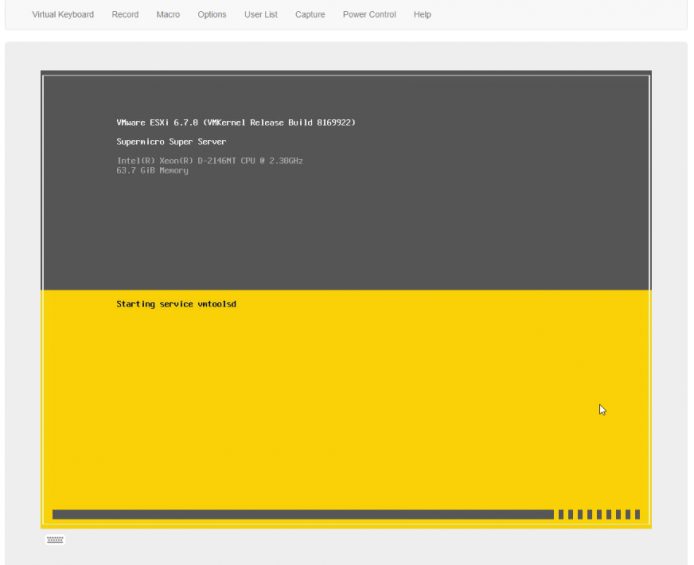
Task: Open the Help menu
Action: pos(422,15)
